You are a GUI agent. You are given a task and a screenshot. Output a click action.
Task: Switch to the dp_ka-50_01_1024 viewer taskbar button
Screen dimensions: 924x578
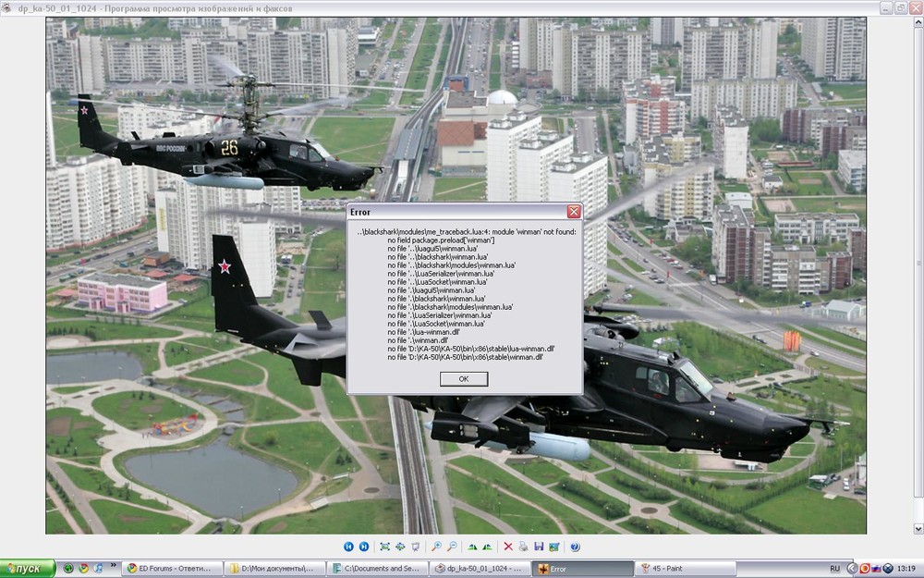[x=480, y=569]
